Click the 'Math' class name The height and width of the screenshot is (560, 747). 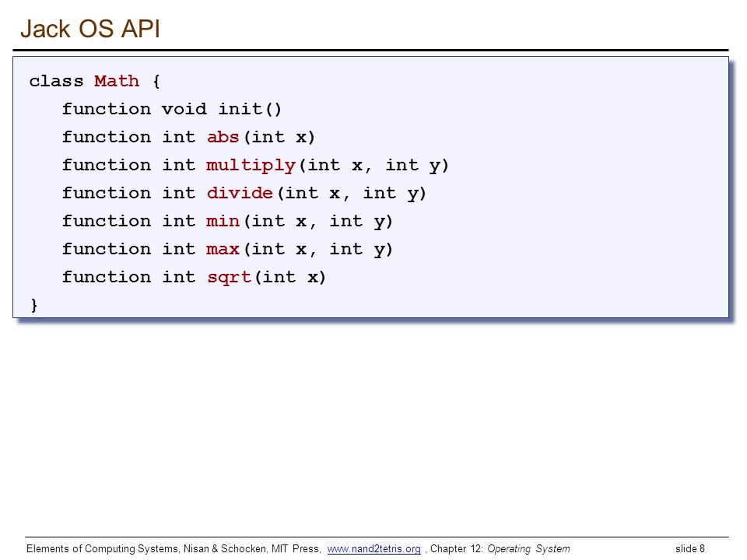[117, 81]
